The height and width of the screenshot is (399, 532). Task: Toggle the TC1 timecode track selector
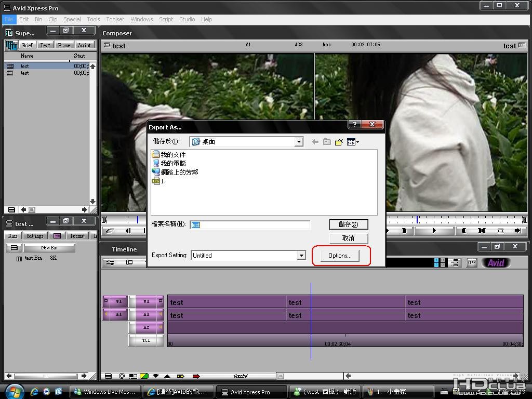coord(146,340)
